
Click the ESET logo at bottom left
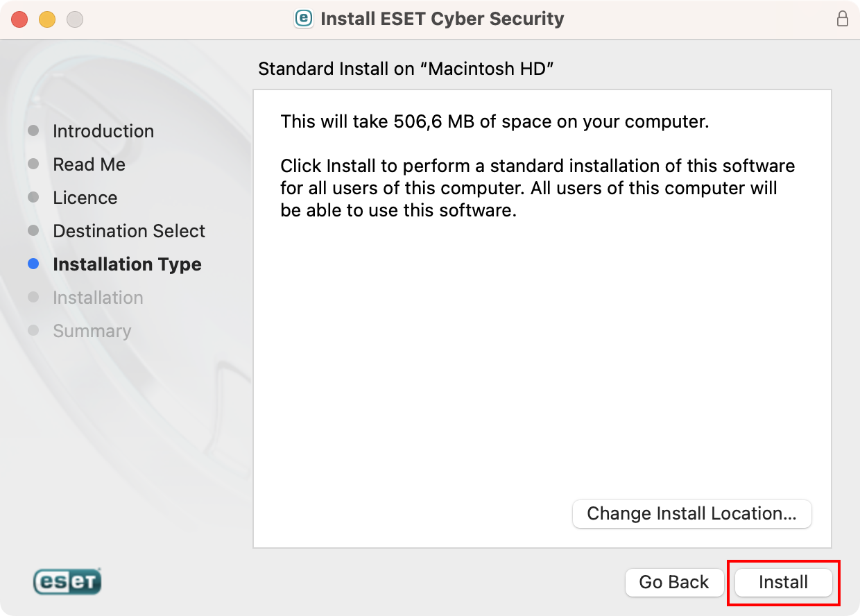[x=67, y=581]
